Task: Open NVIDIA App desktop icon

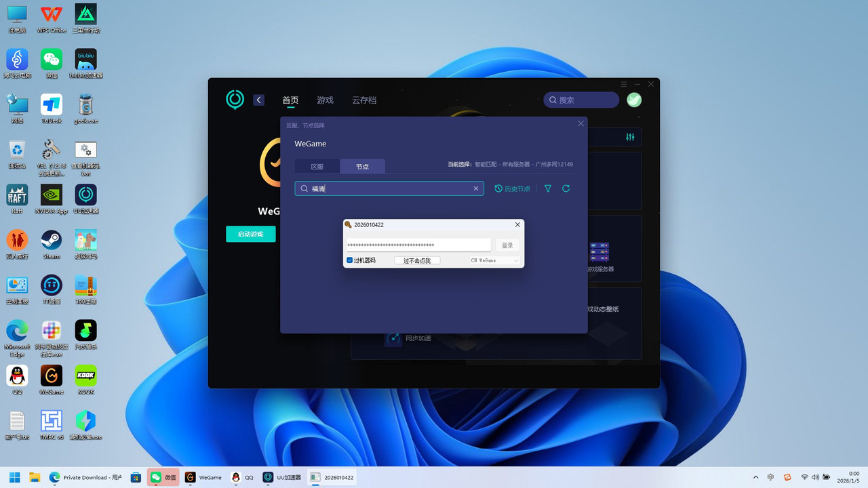Action: click(52, 199)
